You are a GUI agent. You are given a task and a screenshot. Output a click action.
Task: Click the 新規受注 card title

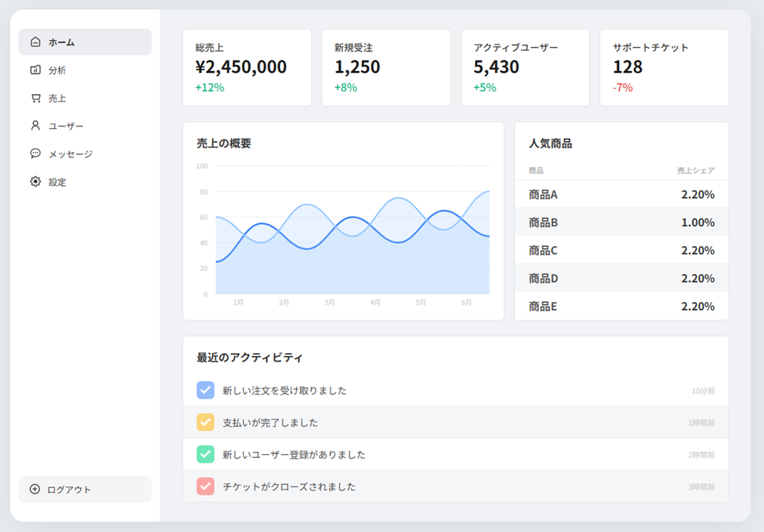click(x=353, y=48)
